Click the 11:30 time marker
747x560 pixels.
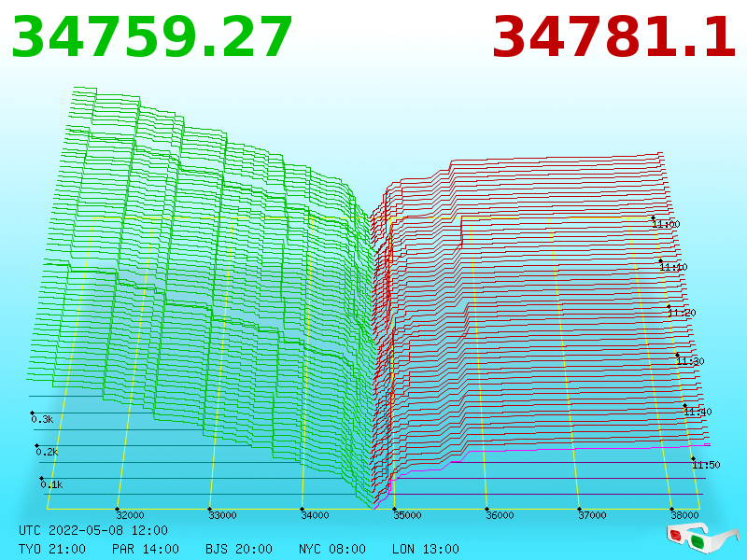point(690,361)
